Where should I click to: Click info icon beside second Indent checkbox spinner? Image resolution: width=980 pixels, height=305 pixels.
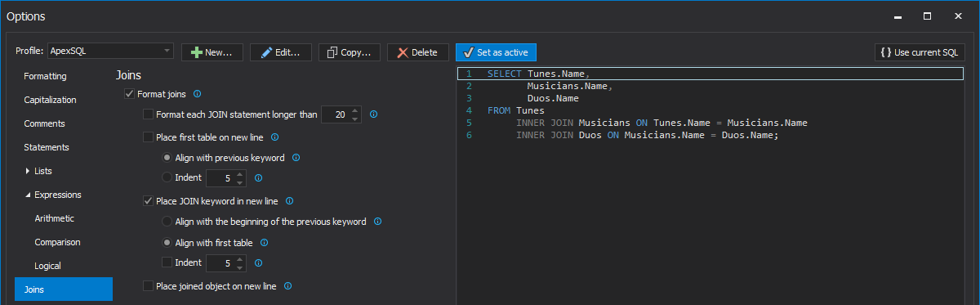(258, 262)
